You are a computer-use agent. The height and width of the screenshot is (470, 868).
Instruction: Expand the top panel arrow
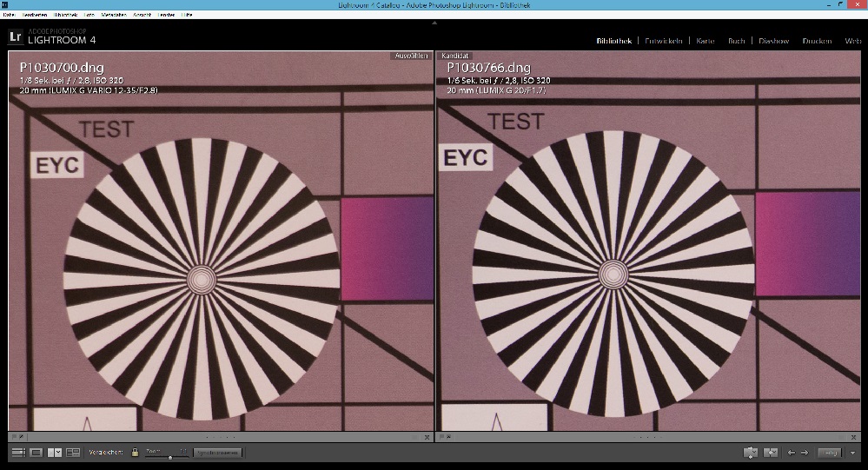tap(434, 22)
